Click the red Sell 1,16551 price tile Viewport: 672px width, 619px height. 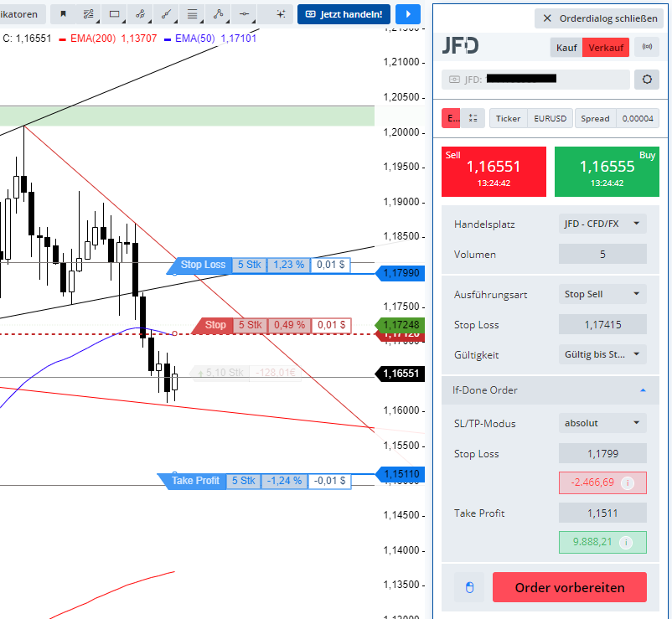(494, 172)
